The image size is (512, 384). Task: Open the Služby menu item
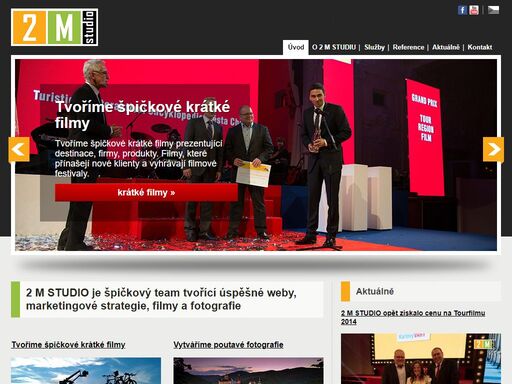374,47
